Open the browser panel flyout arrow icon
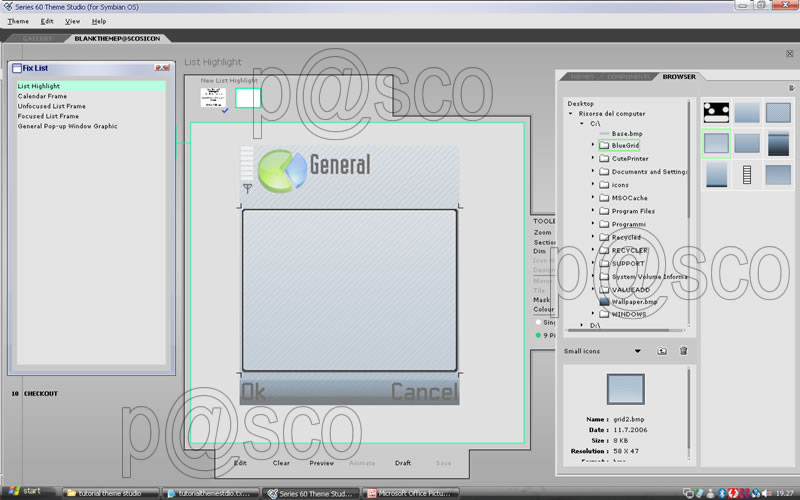 [x=791, y=88]
